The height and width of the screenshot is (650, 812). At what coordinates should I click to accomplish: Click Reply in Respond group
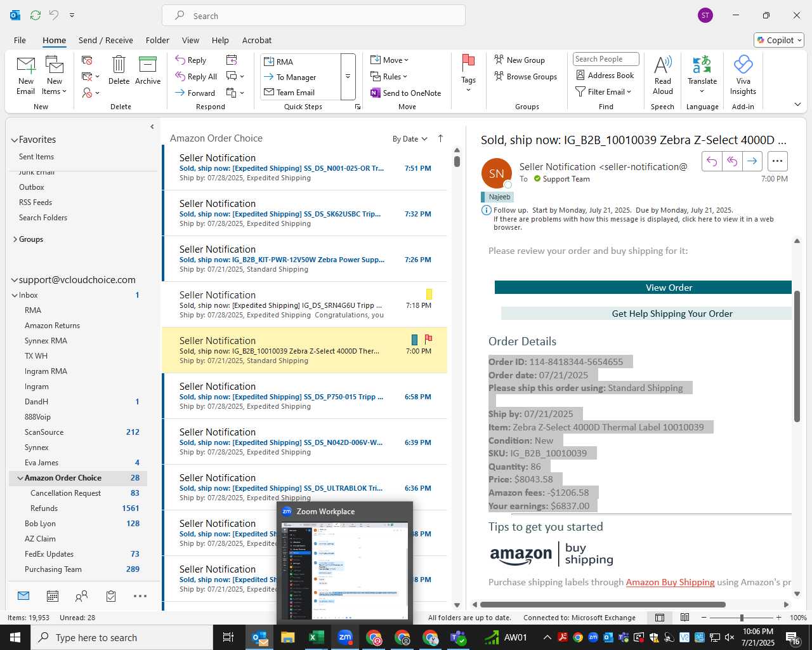[x=191, y=60]
